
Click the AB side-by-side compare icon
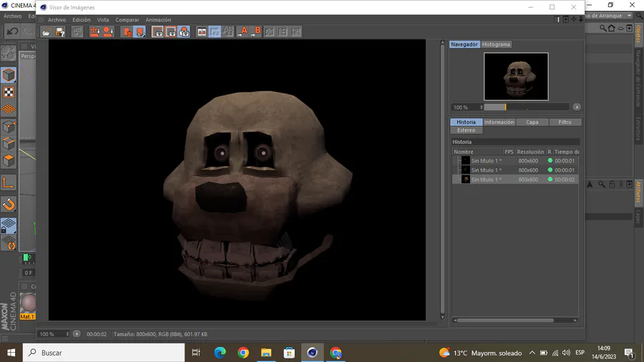click(202, 31)
